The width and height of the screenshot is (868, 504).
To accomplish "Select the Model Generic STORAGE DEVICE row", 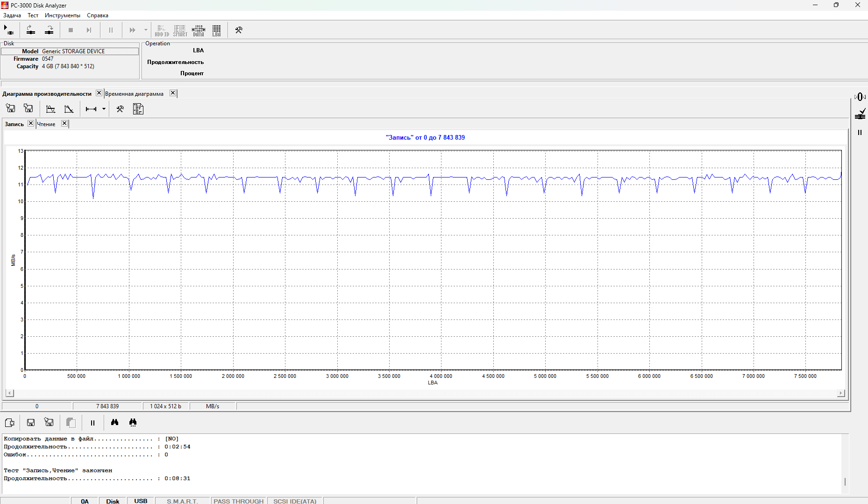I will pos(70,51).
